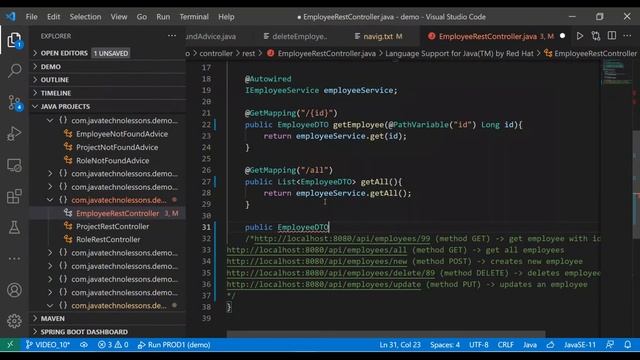This screenshot has width=640, height=360.
Task: Open the Explorer view icon
Action: point(14,40)
